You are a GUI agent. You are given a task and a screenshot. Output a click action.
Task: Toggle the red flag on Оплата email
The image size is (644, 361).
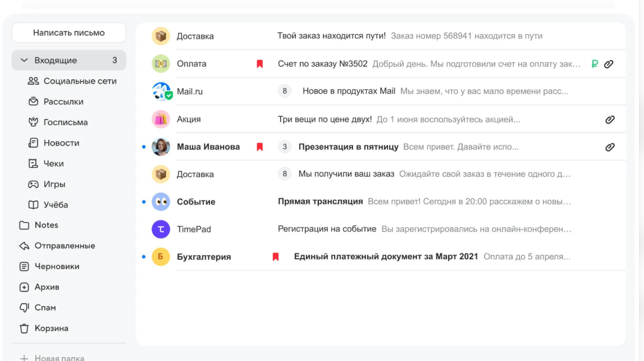[259, 63]
